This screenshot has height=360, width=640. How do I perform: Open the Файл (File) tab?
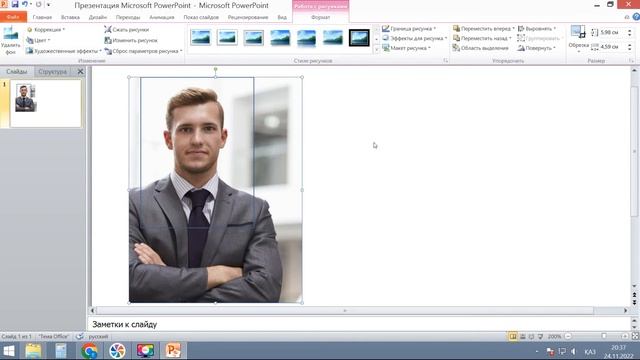13,17
